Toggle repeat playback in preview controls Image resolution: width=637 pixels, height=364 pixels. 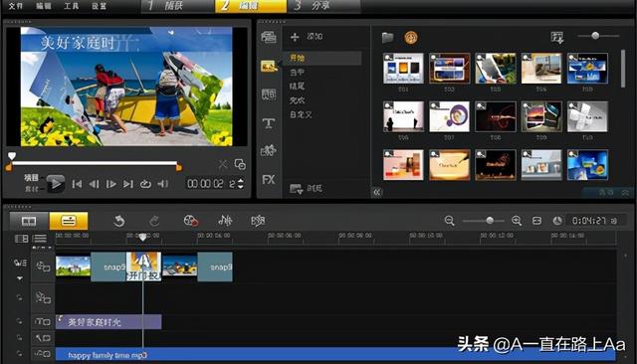pos(145,184)
